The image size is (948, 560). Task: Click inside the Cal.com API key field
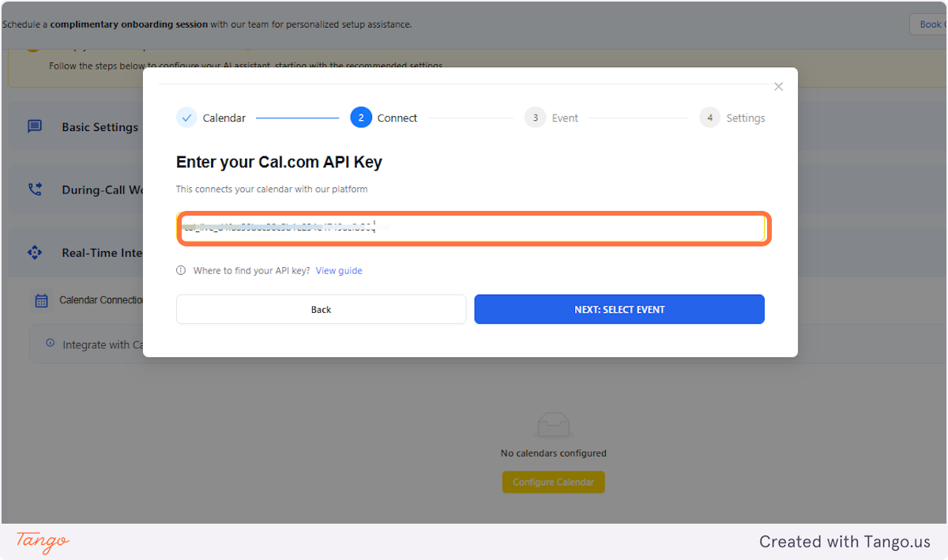(472, 227)
